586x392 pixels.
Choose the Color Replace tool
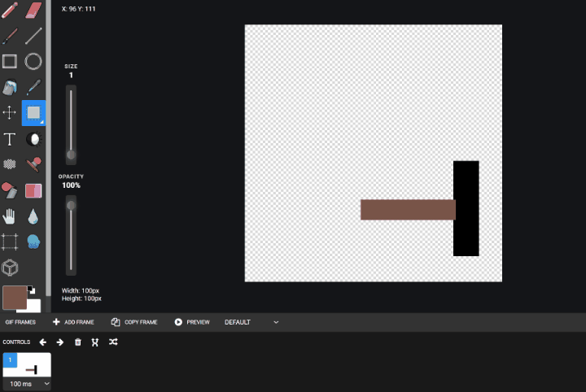10,190
